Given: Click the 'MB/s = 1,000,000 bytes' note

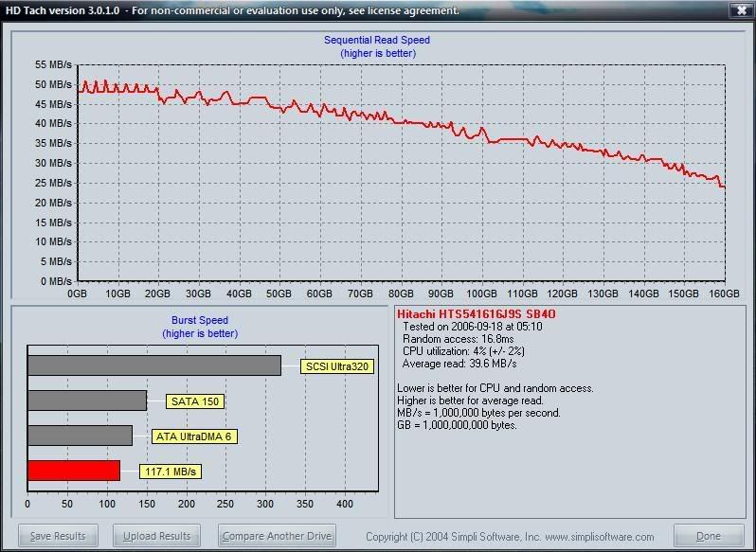Looking at the screenshot, I should (478, 413).
